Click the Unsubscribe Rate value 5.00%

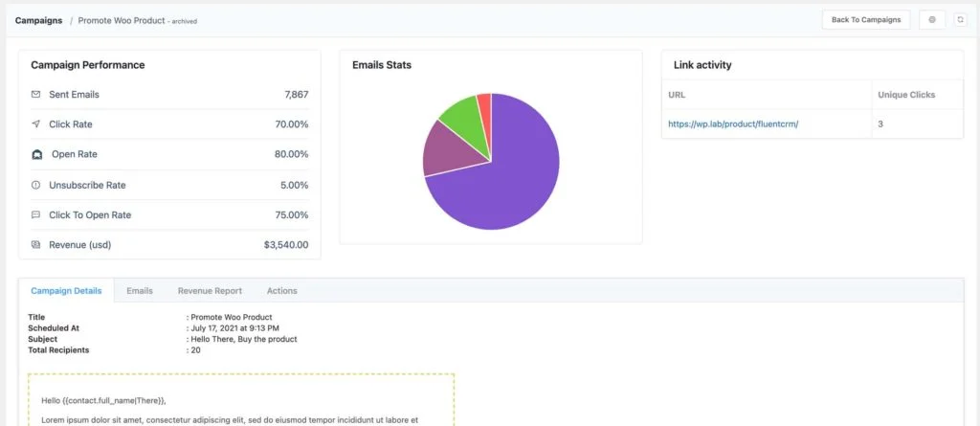click(295, 185)
